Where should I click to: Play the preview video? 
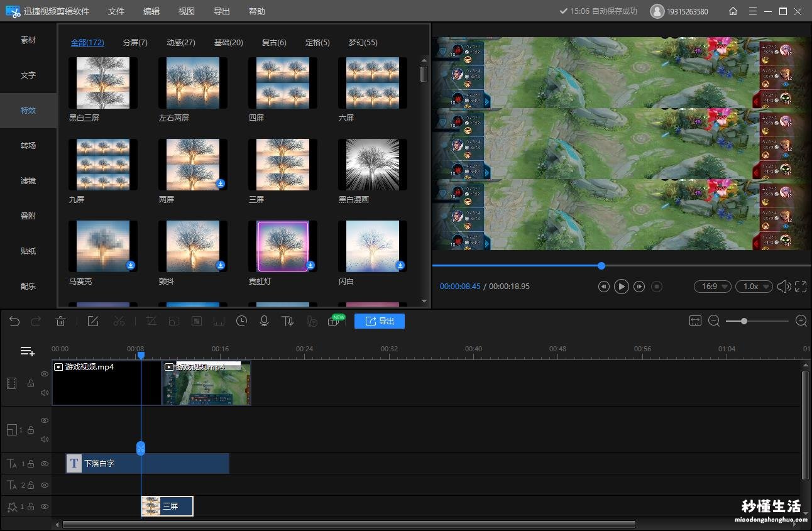[x=621, y=287]
